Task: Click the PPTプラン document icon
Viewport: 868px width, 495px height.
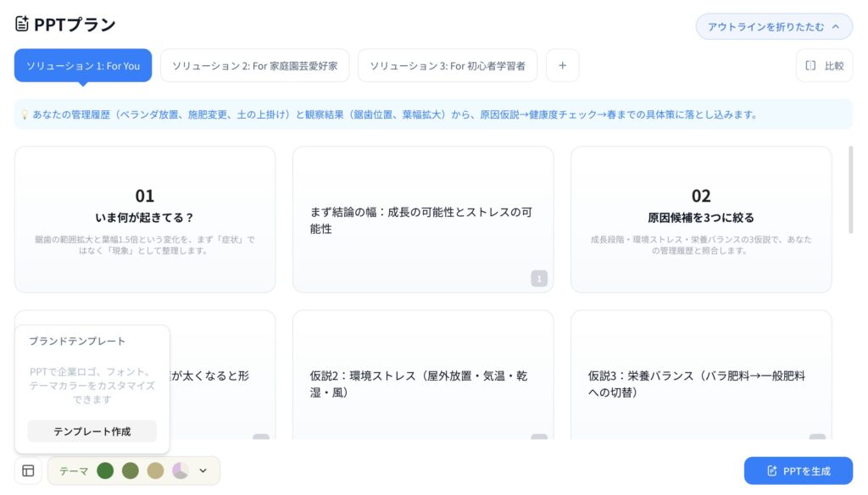Action: (22, 24)
